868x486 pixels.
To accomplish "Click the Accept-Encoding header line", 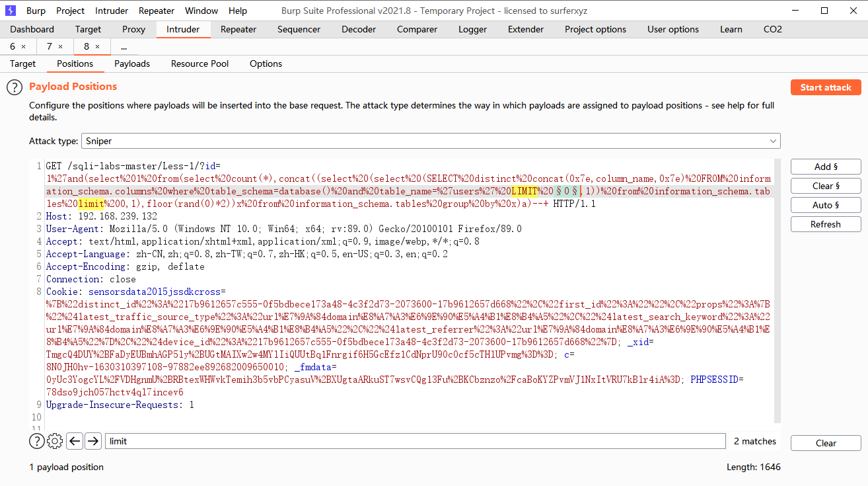I will 125,266.
